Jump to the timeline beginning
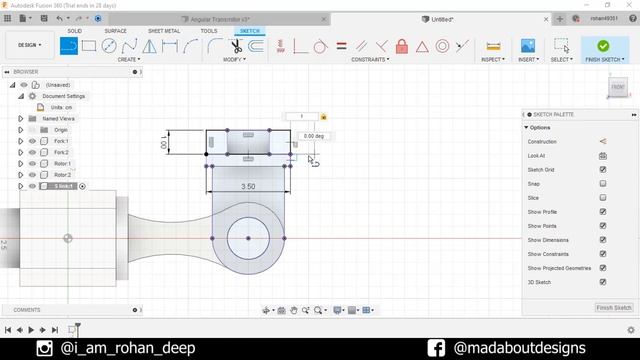Image resolution: width=640 pixels, height=360 pixels. click(x=8, y=330)
